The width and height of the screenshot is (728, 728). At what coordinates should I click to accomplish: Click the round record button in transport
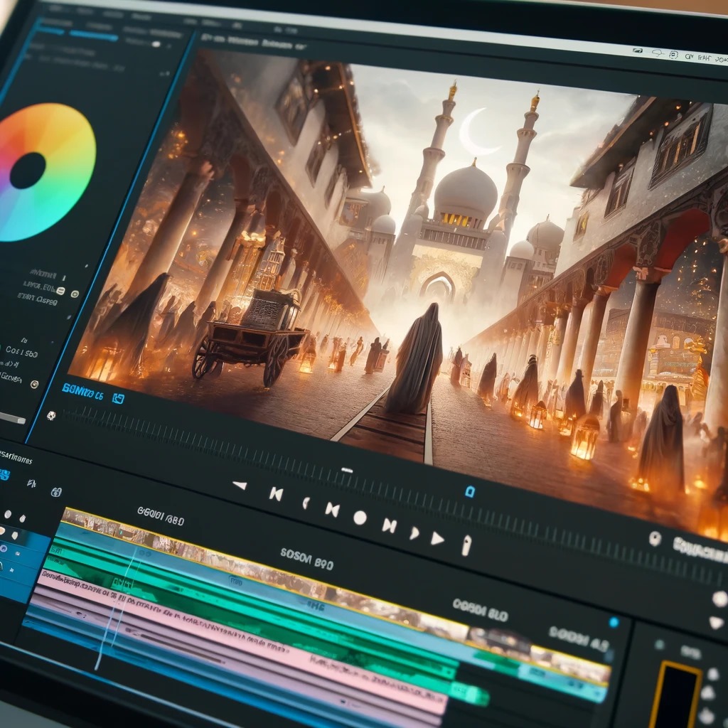tap(360, 518)
